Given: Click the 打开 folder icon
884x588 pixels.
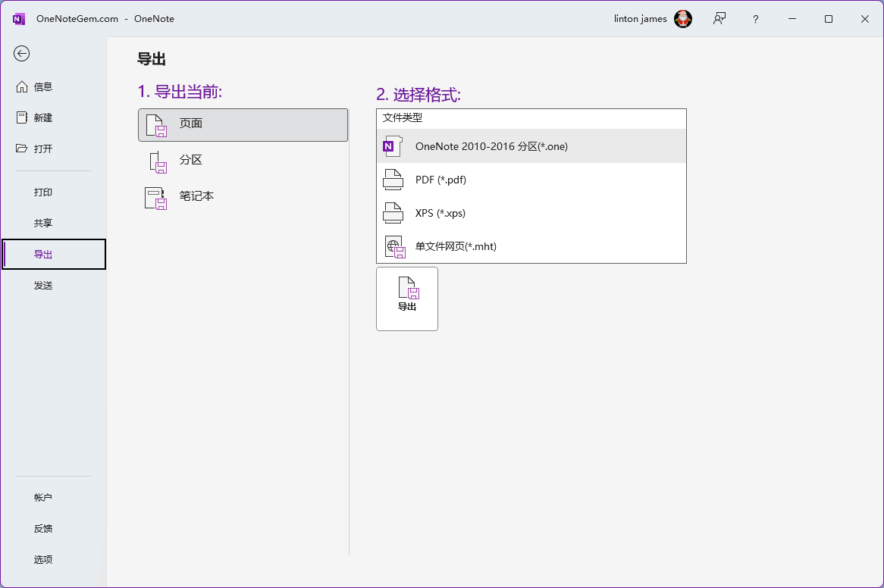Looking at the screenshot, I should [x=22, y=149].
